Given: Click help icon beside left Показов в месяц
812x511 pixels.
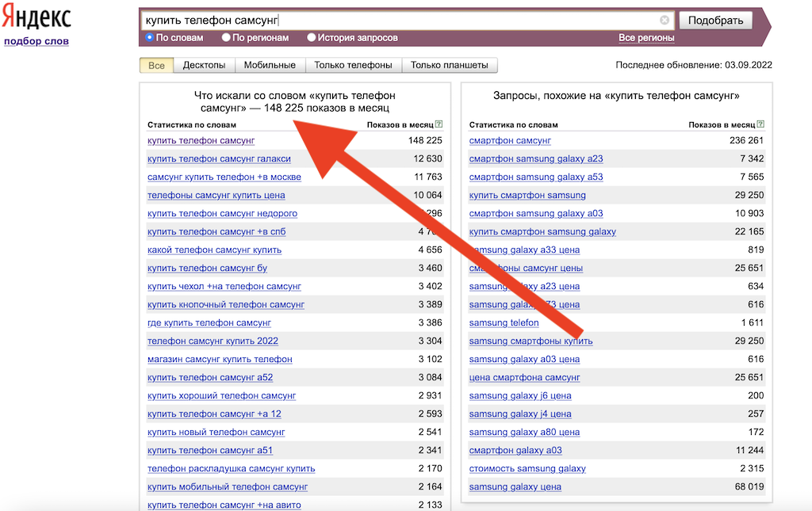Looking at the screenshot, I should [x=439, y=124].
